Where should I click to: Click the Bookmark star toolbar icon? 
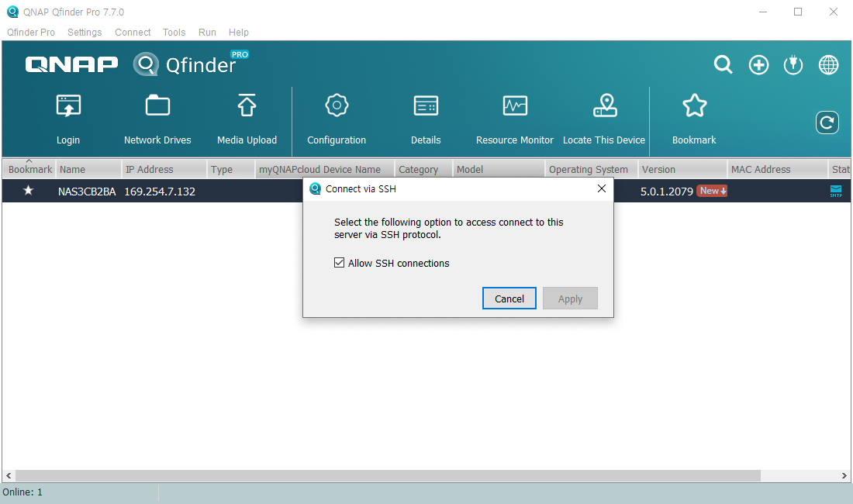[x=694, y=106]
